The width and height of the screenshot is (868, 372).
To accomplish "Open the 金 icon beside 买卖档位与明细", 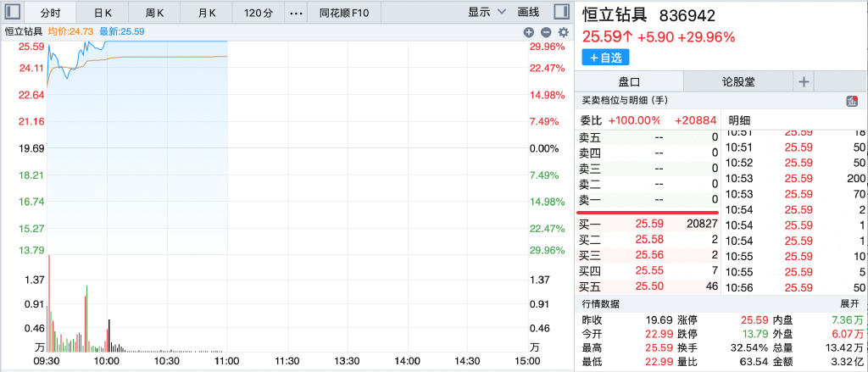I will 851,101.
